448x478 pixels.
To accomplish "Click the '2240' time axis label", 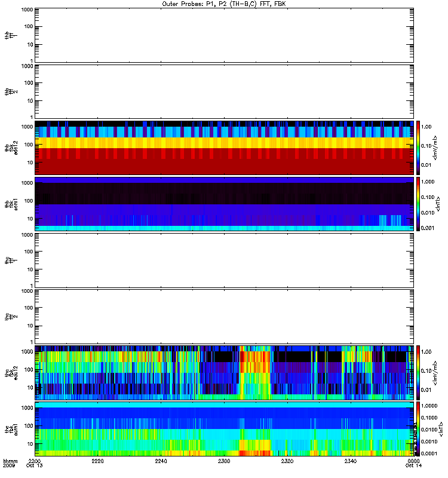I will (161, 461).
